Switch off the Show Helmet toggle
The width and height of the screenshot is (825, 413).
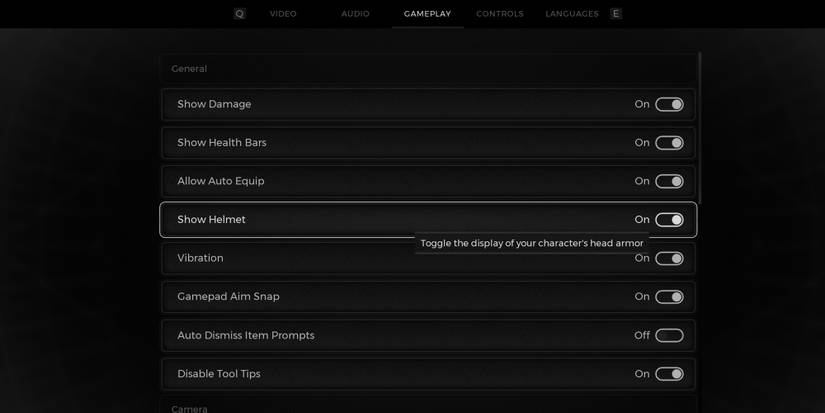[669, 219]
